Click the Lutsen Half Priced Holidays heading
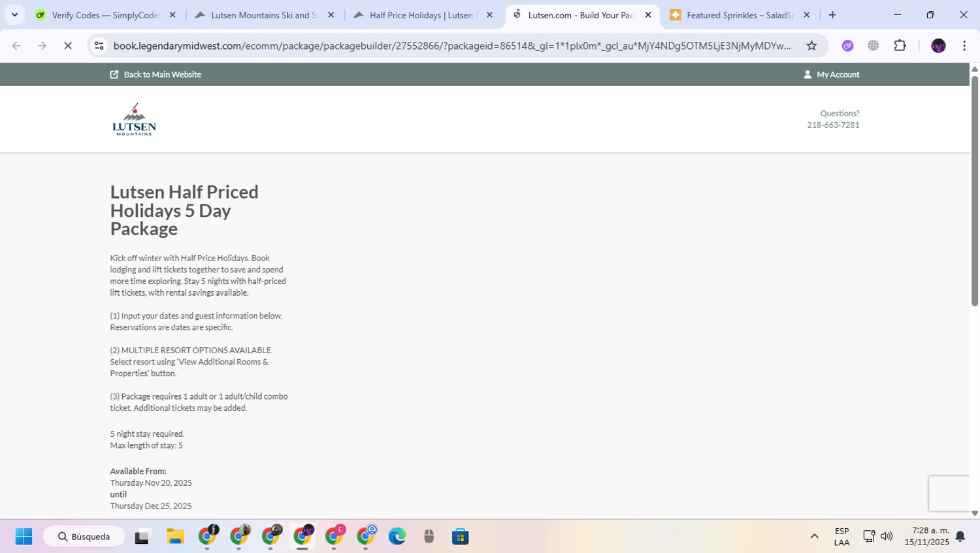 pos(184,210)
